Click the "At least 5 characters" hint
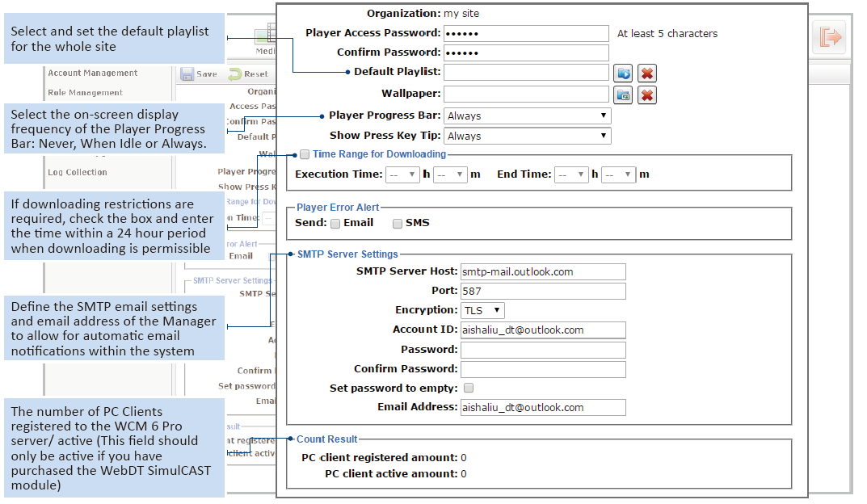Viewport: 867px width, 504px height. pos(667,34)
